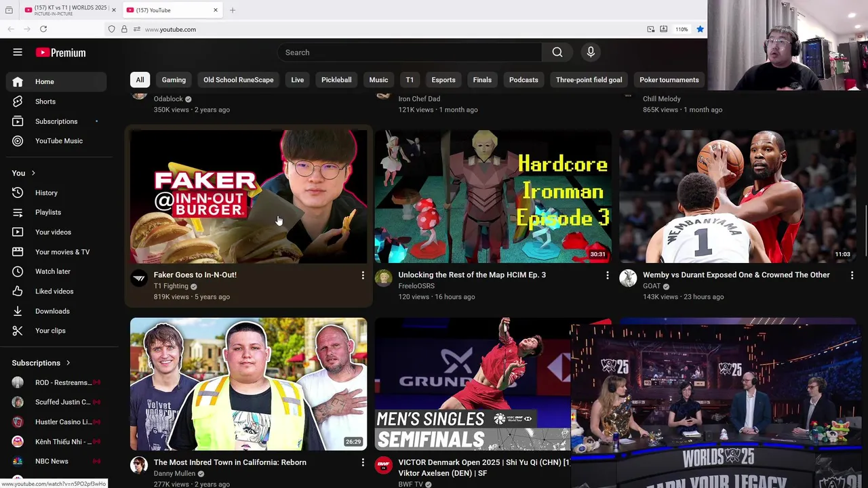Expand the You section
Image resolution: width=868 pixels, height=488 pixels.
[24, 173]
